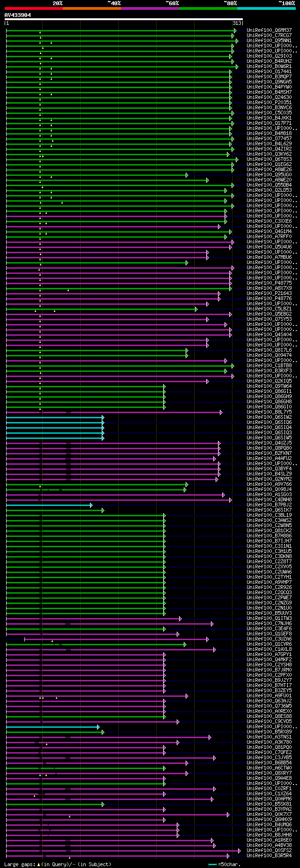The height and width of the screenshot is (868, 300).
Task: Select label UniRef100_C5C035
Action: (x=269, y=113)
